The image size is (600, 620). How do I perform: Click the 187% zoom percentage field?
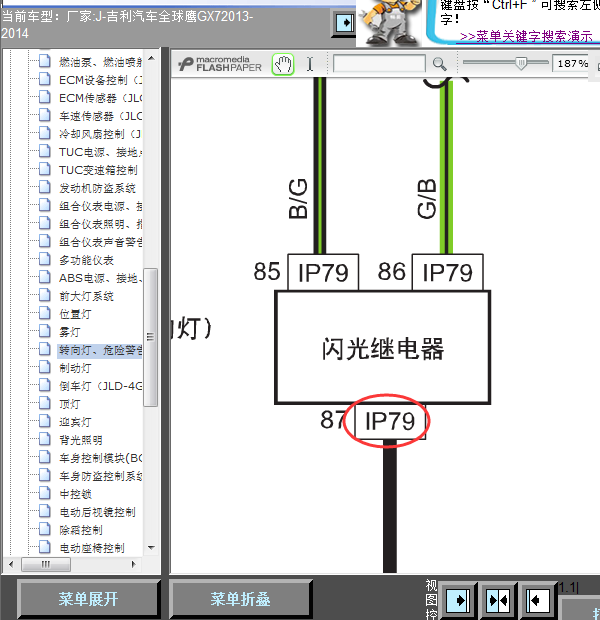click(x=572, y=63)
